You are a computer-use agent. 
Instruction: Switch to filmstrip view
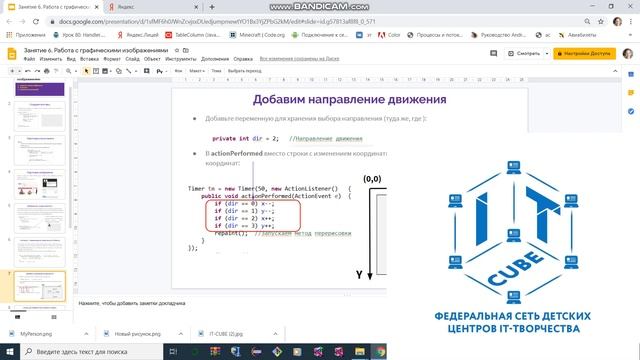[x=18, y=317]
